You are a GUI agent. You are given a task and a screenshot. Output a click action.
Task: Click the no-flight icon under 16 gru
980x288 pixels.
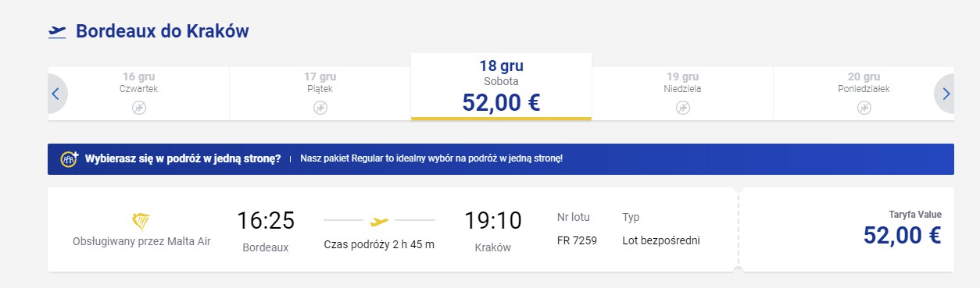point(139,108)
